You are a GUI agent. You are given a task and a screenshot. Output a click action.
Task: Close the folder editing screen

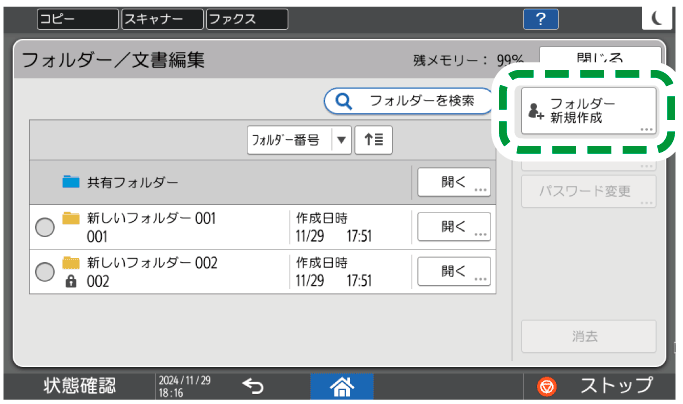[600, 57]
